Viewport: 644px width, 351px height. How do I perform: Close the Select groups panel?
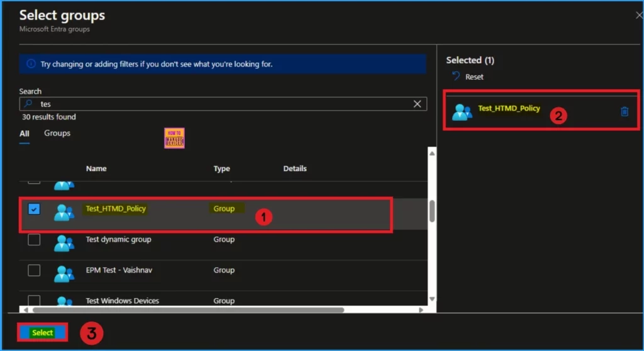coord(639,15)
